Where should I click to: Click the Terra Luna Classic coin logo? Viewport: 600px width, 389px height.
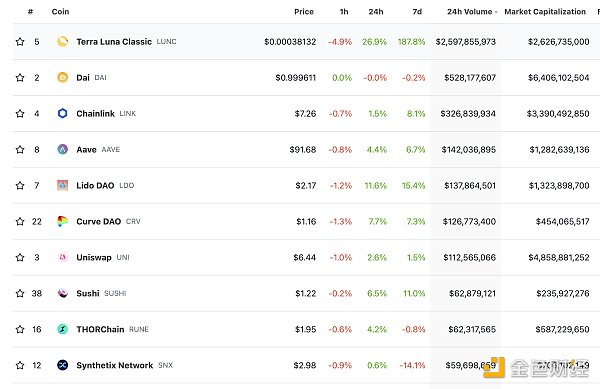[x=62, y=41]
